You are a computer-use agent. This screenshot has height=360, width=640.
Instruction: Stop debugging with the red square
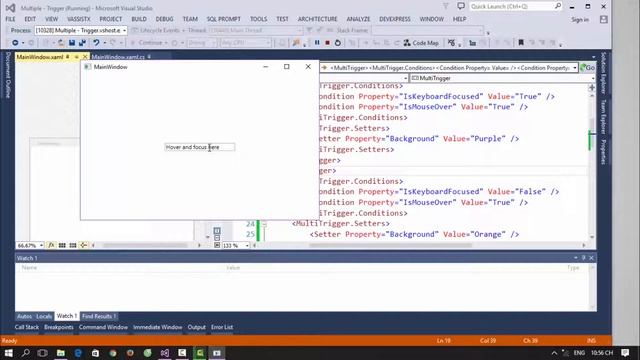(327, 42)
